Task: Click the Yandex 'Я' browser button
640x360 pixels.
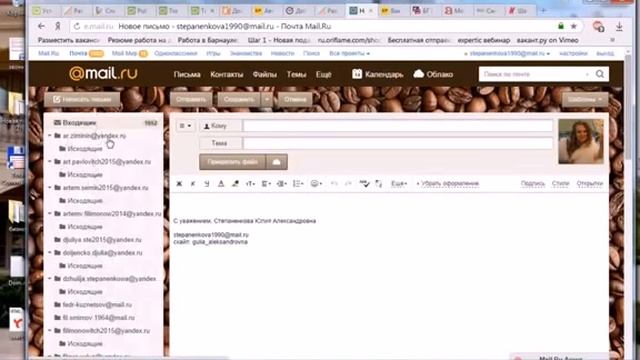Action: click(58, 26)
